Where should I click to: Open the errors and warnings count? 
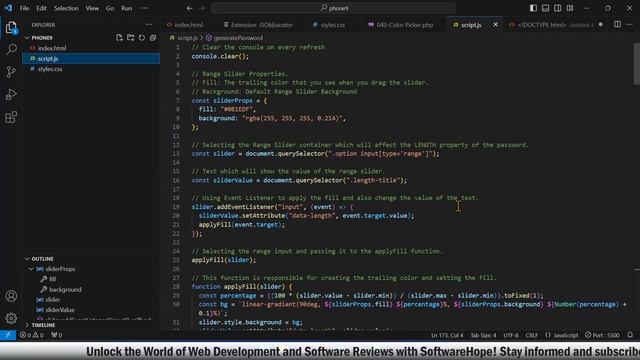click(x=31, y=335)
